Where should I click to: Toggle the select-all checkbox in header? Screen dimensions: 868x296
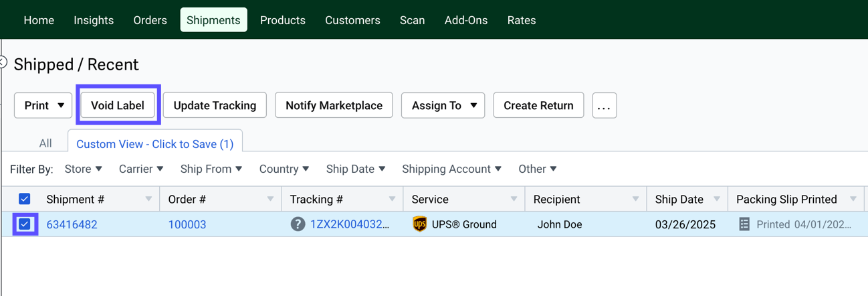pos(25,199)
